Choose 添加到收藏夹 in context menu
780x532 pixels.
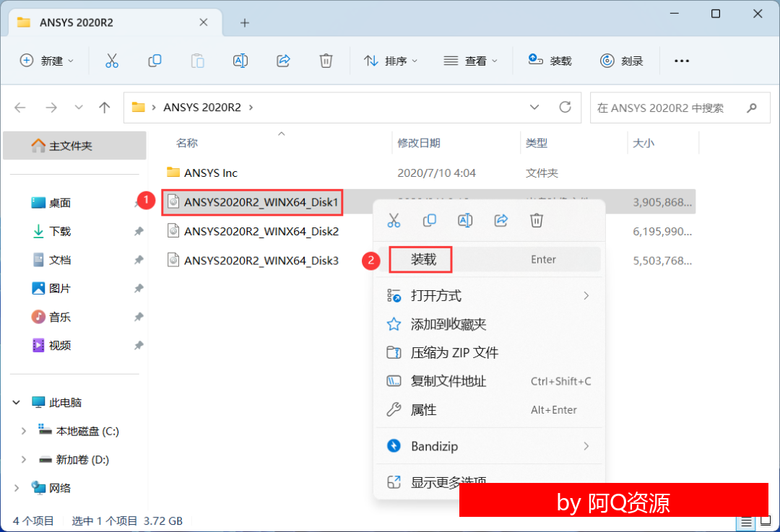pyautogui.click(x=489, y=324)
